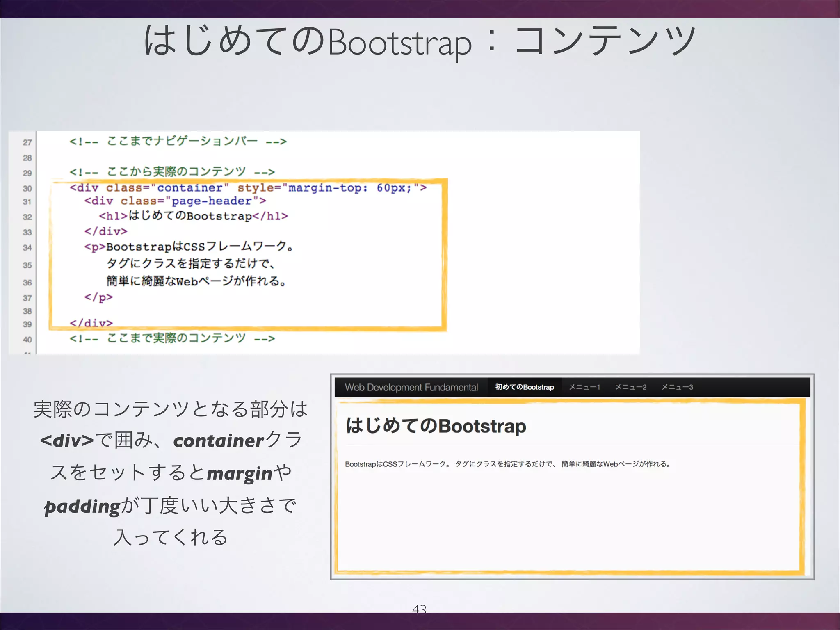Click the h1 はじめてのBootstrap code line
The image size is (840, 630).
194,216
